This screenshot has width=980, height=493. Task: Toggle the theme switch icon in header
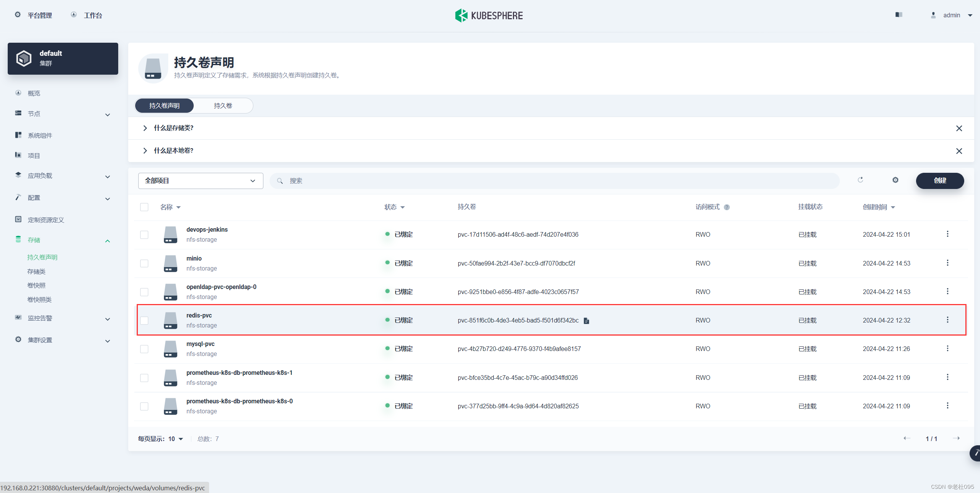coord(899,15)
